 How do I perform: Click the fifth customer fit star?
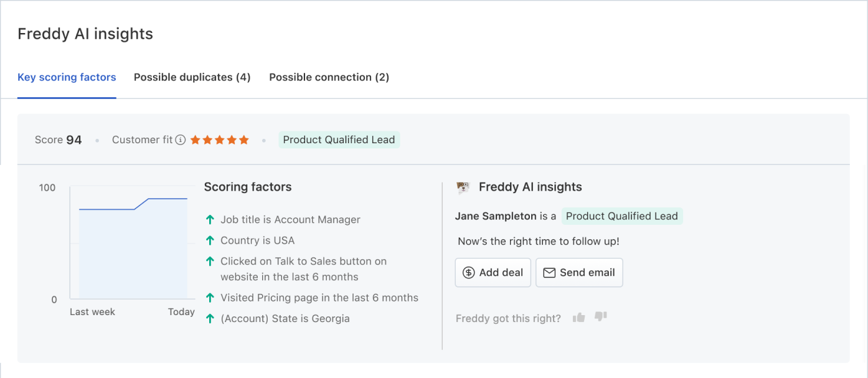tap(243, 139)
